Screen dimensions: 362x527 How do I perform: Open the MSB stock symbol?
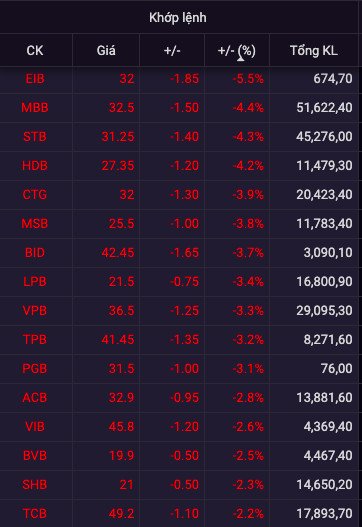pyautogui.click(x=35, y=224)
